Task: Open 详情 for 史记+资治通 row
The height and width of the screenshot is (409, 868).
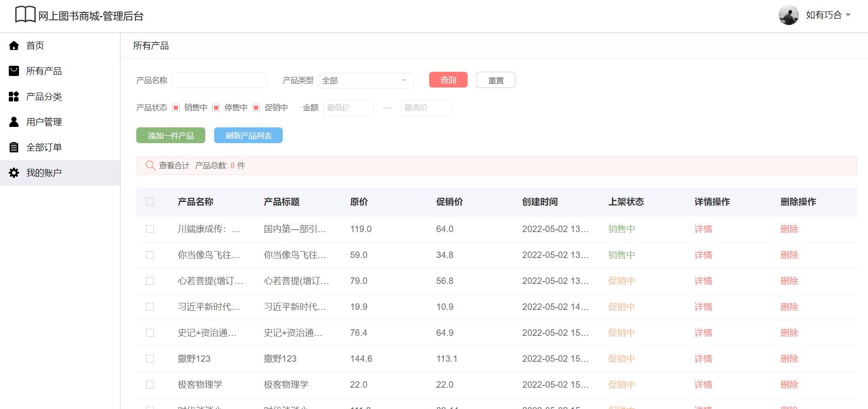Action: click(x=703, y=333)
